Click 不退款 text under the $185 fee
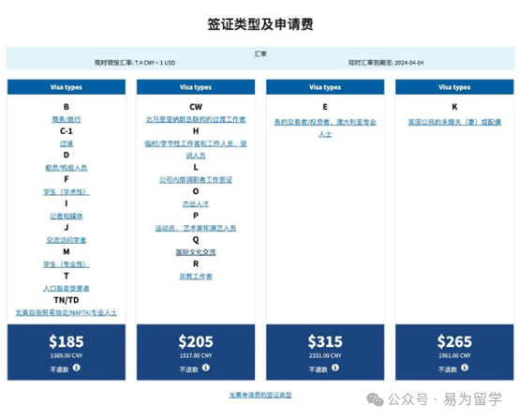This screenshot has height=420, width=519. 59,369
